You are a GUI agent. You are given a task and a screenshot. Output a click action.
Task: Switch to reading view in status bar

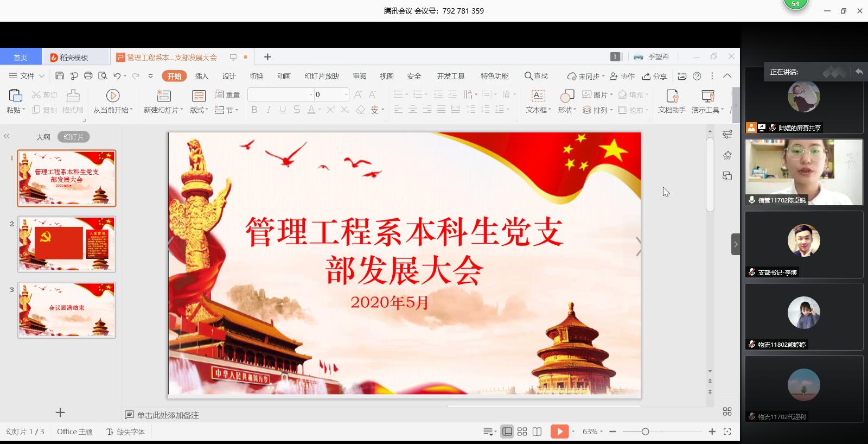point(537,432)
